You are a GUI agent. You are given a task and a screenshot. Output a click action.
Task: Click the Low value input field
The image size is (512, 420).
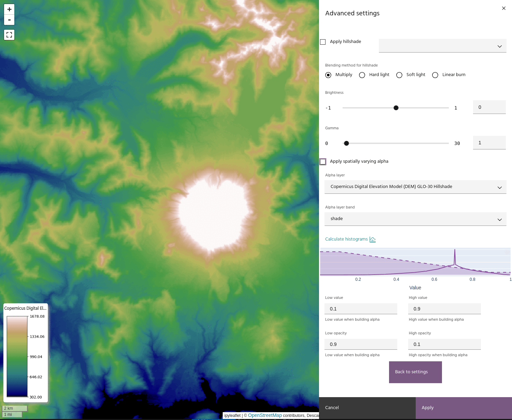tap(361, 309)
